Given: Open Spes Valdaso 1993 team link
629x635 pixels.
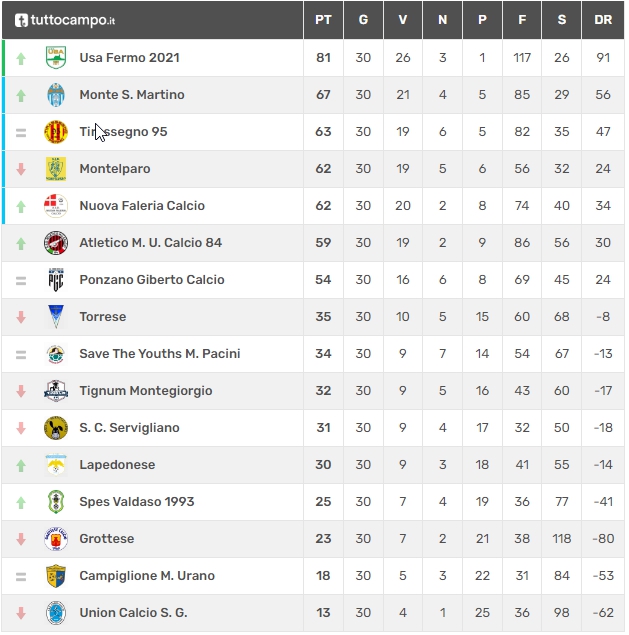Looking at the screenshot, I should coord(137,502).
